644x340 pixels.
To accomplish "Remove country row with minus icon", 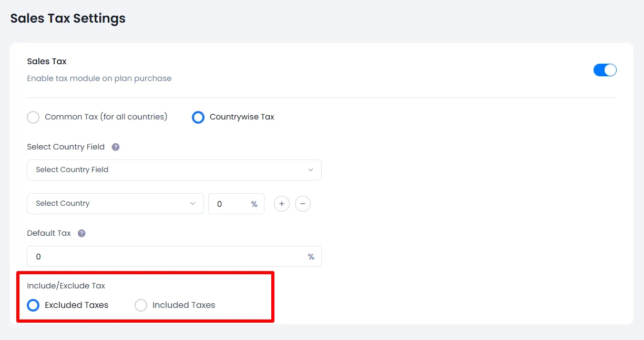I will tap(303, 204).
